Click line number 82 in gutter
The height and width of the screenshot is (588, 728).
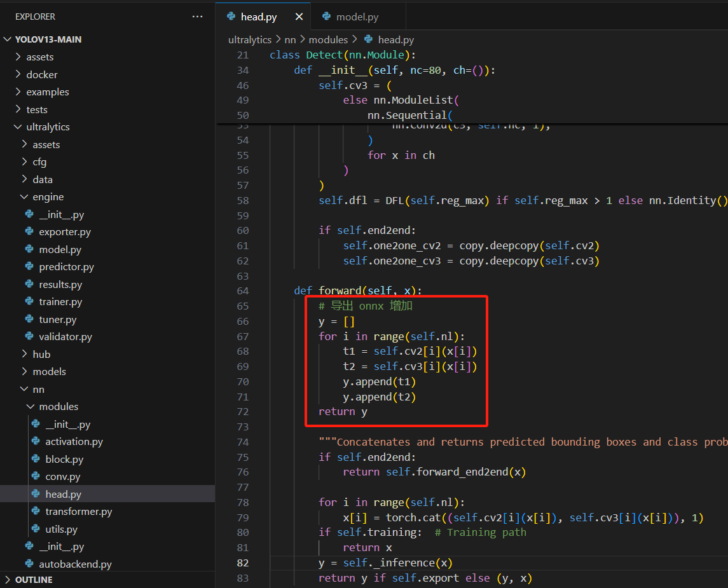point(243,563)
